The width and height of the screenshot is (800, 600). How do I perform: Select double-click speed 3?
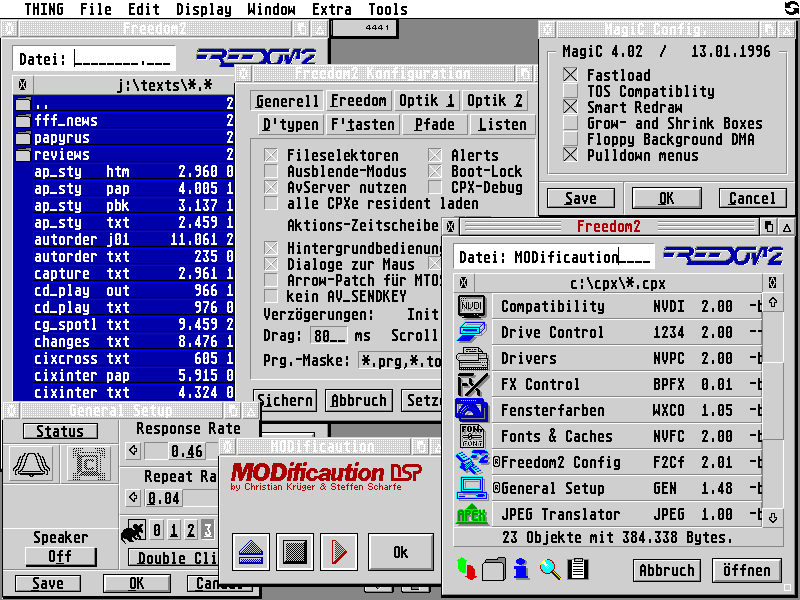tap(208, 531)
